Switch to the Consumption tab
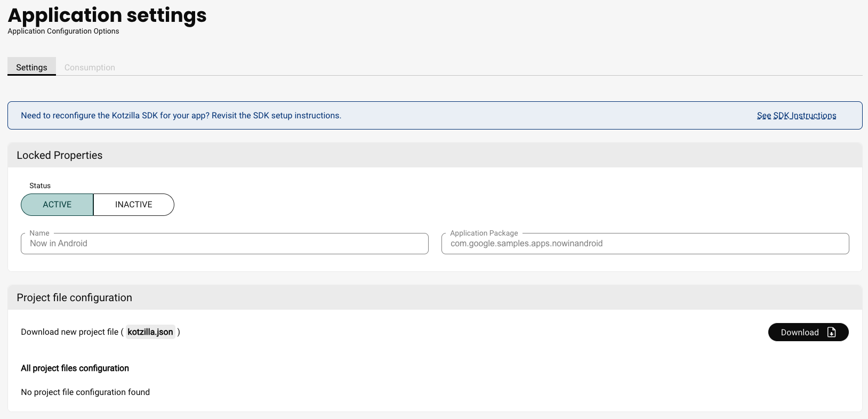868x419 pixels. point(90,67)
